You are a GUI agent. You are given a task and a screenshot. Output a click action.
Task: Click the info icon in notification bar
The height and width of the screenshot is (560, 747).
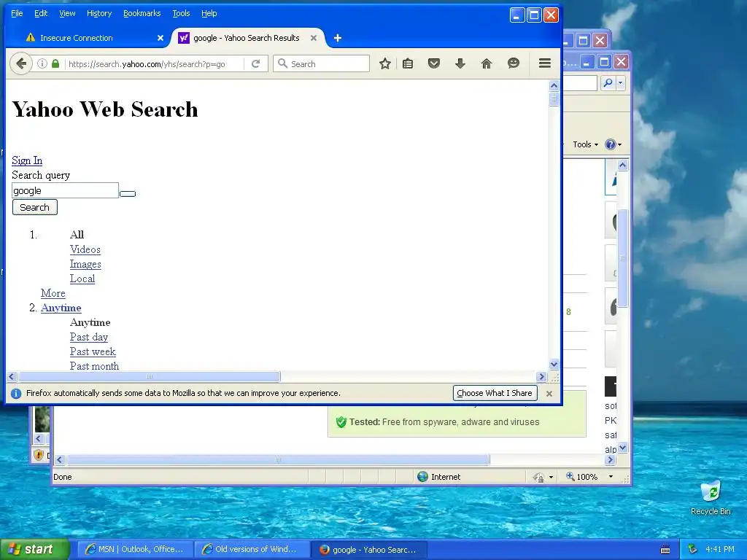pos(16,393)
